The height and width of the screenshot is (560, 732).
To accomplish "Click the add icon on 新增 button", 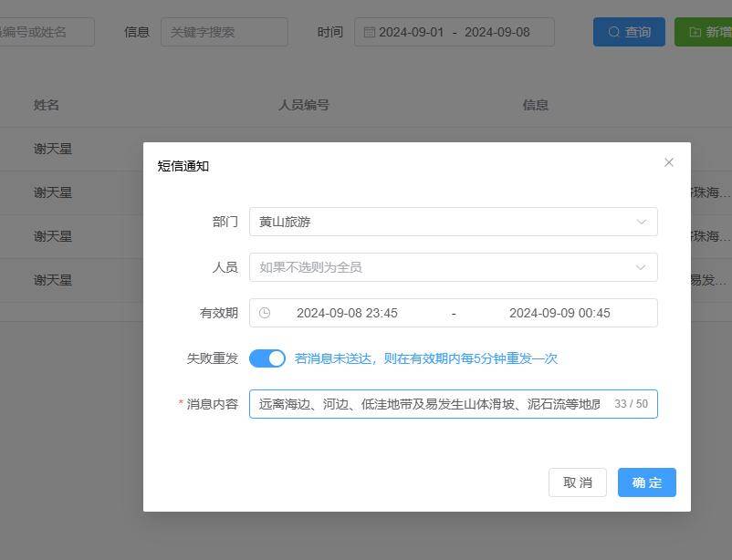I will [695, 32].
